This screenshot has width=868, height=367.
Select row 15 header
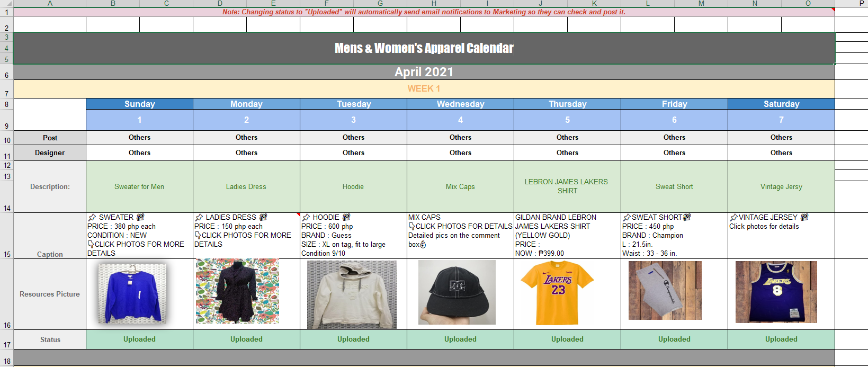(6, 236)
